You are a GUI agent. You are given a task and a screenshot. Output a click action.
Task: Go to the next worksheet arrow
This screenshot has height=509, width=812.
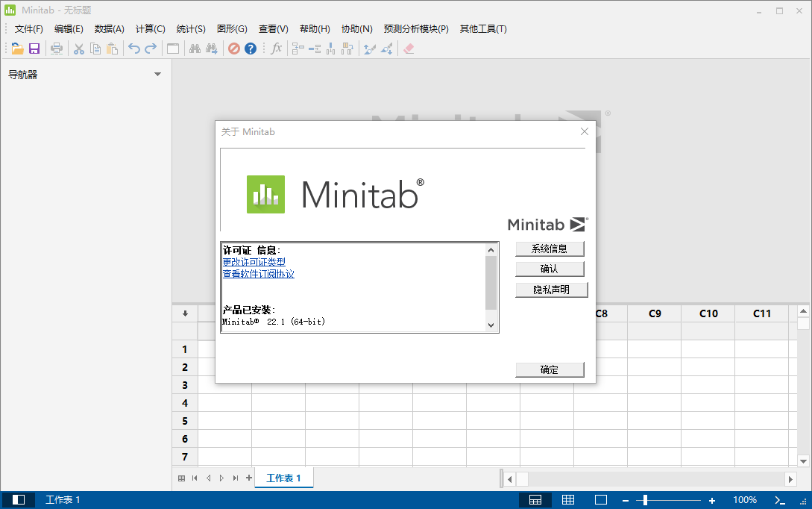221,478
